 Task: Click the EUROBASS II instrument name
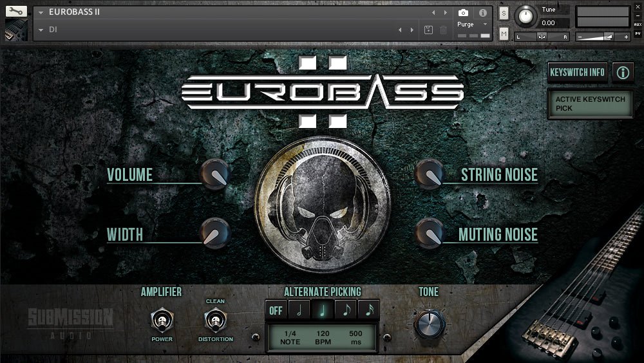(74, 12)
